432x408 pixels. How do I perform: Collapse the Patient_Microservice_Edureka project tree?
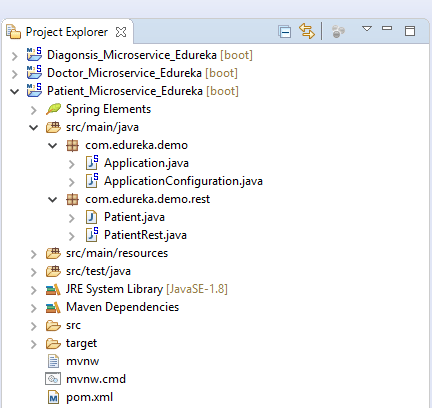14,91
